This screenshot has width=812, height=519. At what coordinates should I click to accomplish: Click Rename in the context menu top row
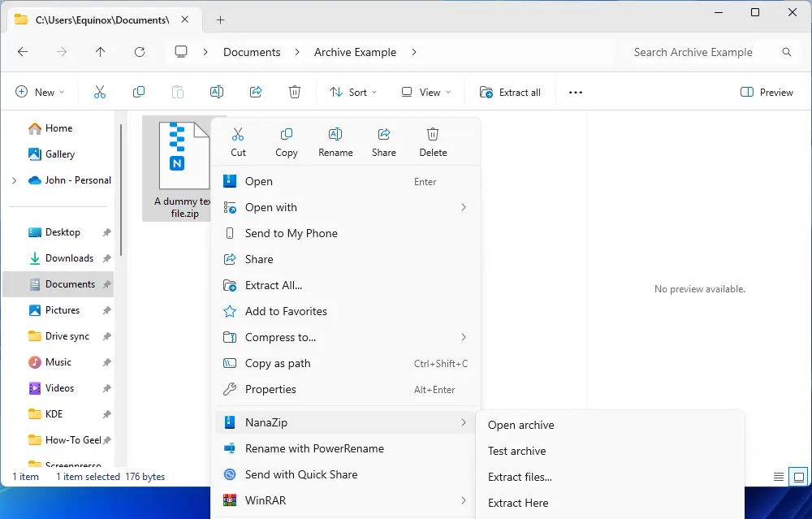[x=335, y=142]
